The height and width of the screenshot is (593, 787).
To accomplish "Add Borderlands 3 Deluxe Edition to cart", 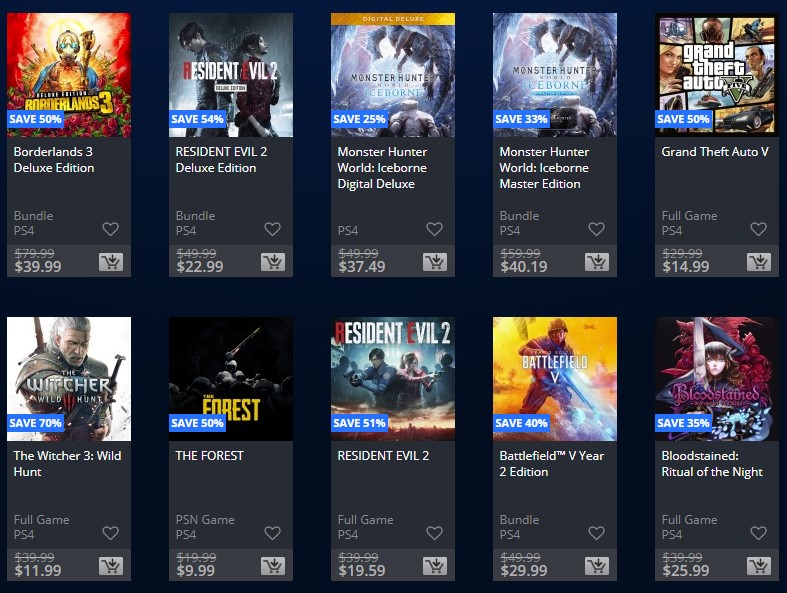I will coord(111,262).
